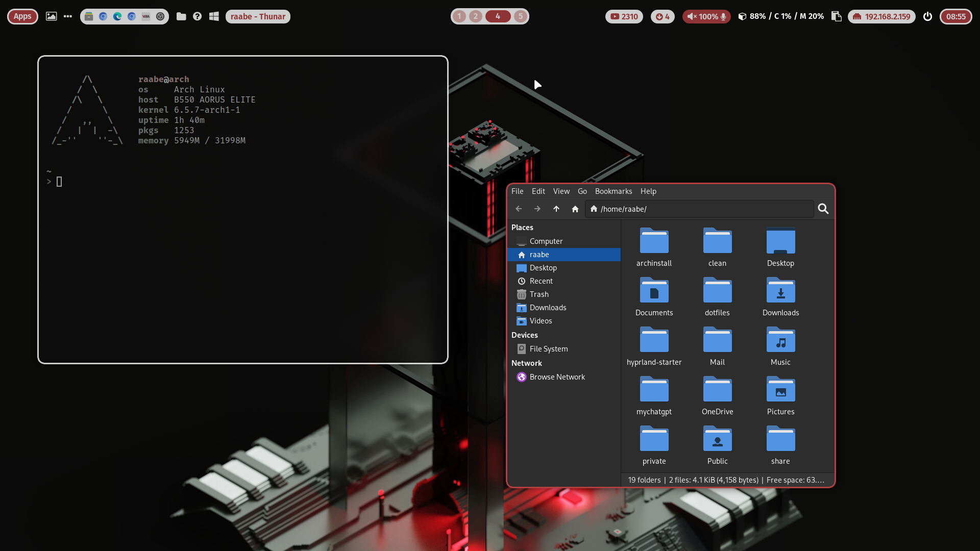
Task: Click the Home button in Thunar toolbar
Action: [575, 209]
